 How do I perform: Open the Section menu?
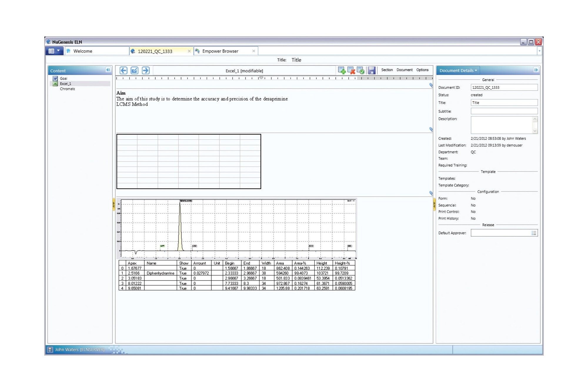coord(387,70)
